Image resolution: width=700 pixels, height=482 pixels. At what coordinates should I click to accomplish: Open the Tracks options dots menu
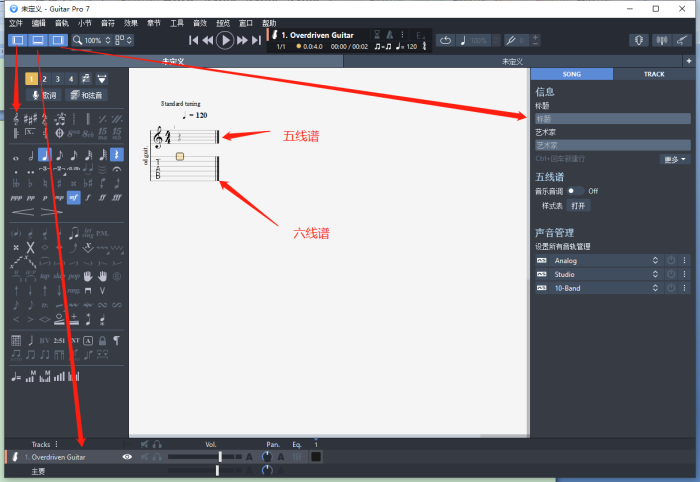[56, 445]
